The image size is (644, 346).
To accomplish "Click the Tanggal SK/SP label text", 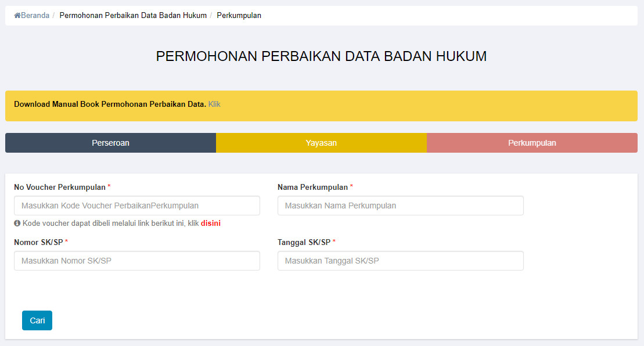I will [x=304, y=242].
